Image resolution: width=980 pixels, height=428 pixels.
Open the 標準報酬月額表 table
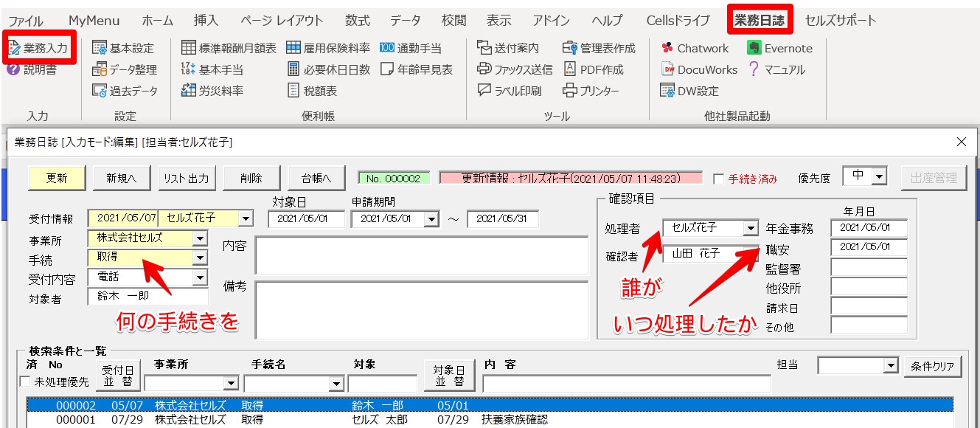coord(229,49)
